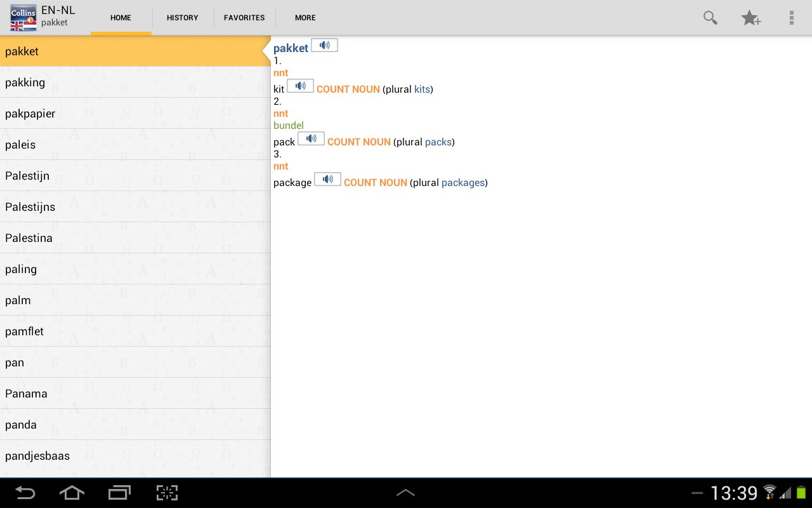Image resolution: width=812 pixels, height=508 pixels.
Task: Play audio for the word package
Action: click(x=327, y=179)
